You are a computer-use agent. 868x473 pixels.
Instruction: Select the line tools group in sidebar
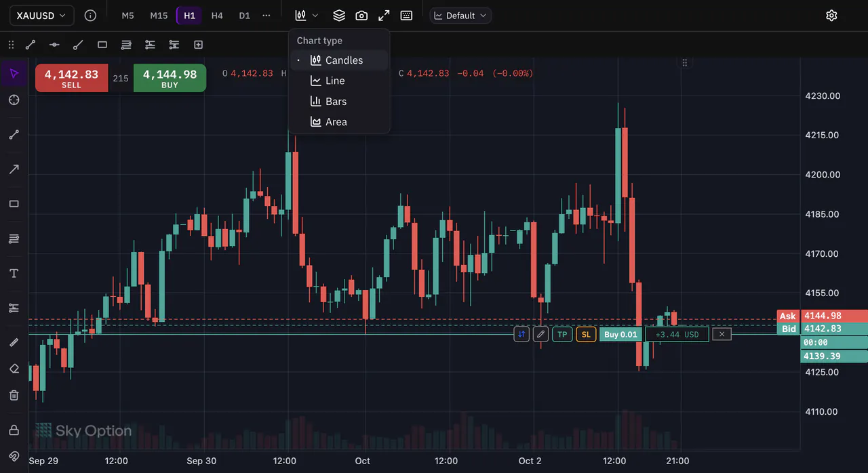14,135
